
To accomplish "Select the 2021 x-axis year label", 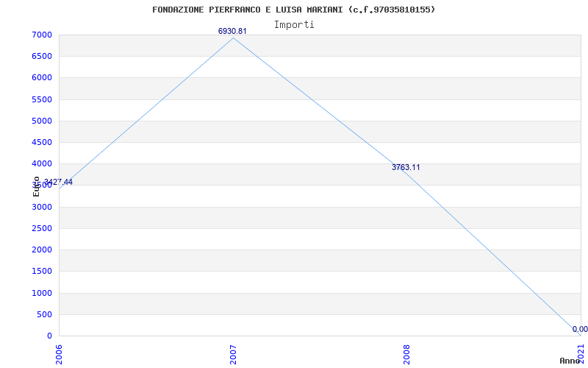I will coord(581,355).
